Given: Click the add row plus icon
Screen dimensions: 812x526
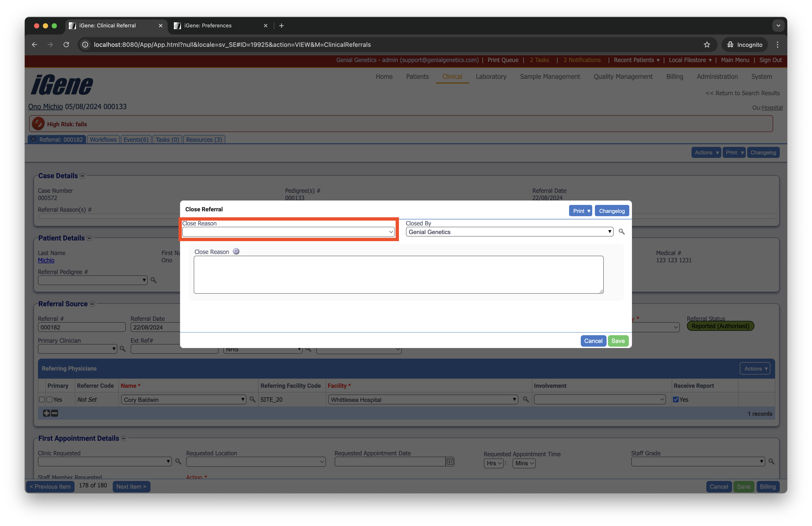Looking at the screenshot, I should click(46, 413).
